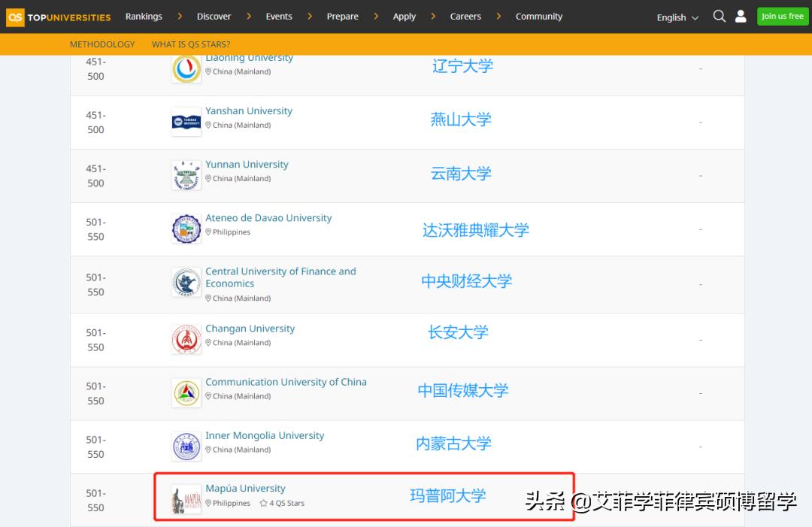Expand the chevron after Rankings menu

tap(180, 16)
